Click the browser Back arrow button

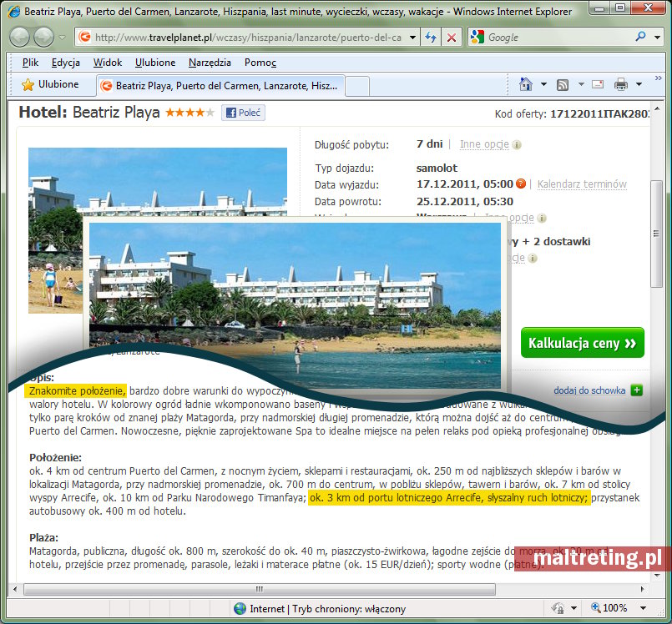click(x=19, y=38)
